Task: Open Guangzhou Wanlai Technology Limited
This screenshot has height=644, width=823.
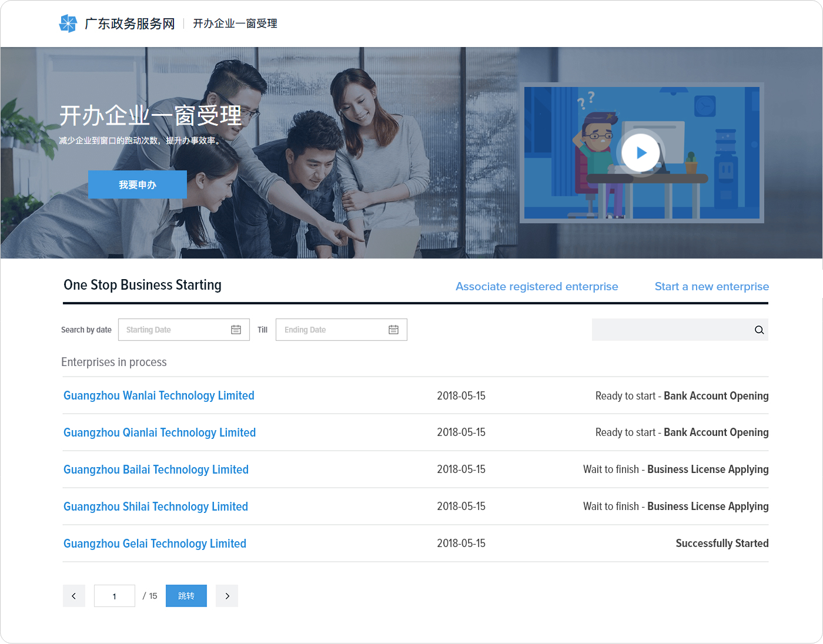Action: [159, 395]
